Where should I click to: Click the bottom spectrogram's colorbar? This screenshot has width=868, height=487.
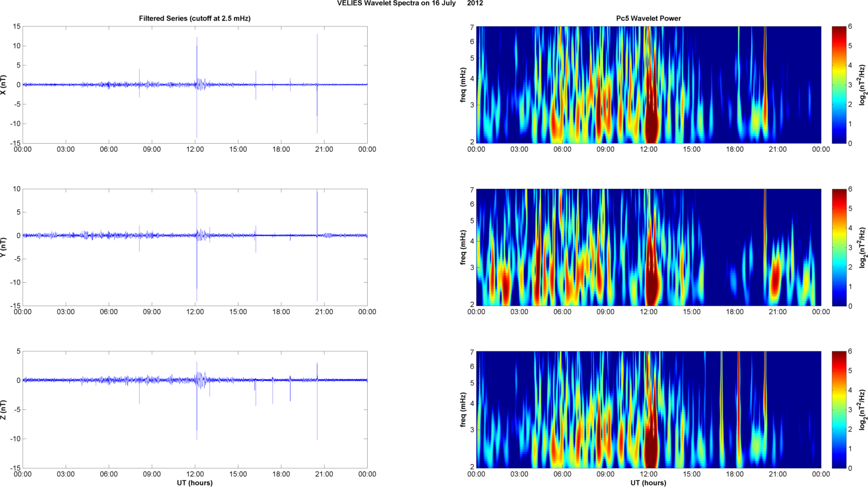tap(839, 410)
